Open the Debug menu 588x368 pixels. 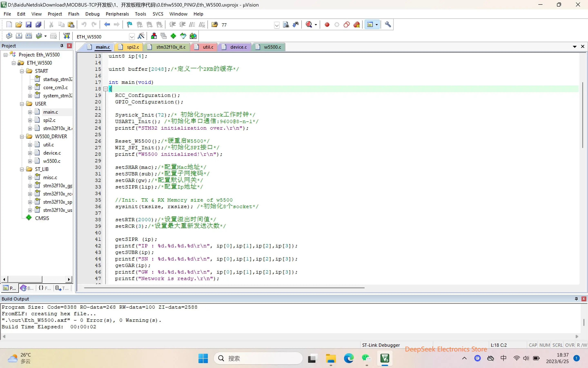point(92,14)
